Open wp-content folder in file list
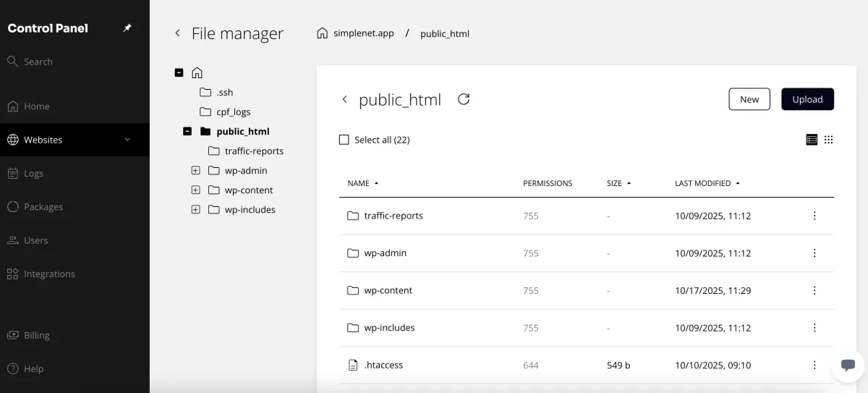 tap(388, 290)
